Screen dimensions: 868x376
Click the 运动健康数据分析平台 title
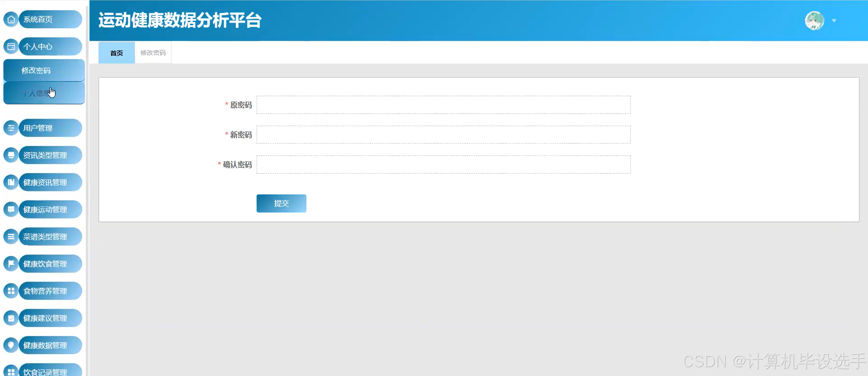(x=180, y=20)
